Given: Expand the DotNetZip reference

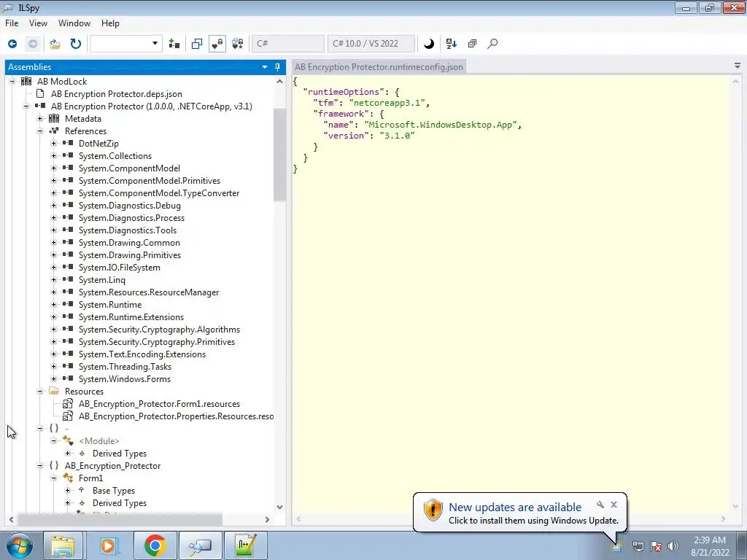Looking at the screenshot, I should [53, 144].
